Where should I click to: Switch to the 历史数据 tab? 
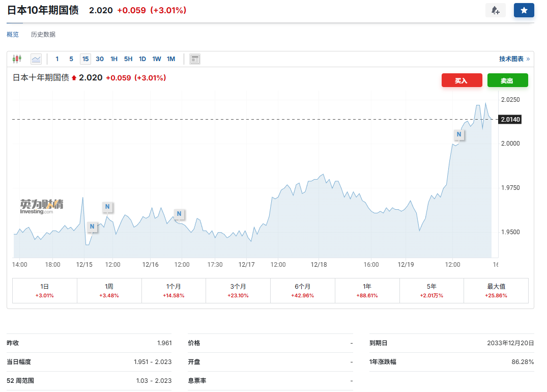tap(43, 35)
